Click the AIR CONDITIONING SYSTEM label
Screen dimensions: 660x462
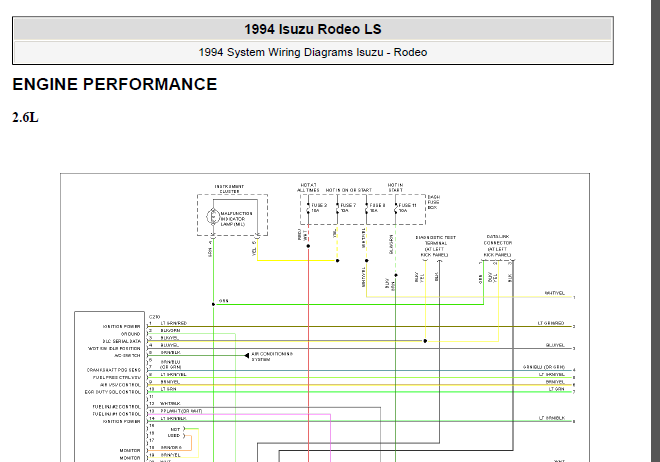pos(272,357)
